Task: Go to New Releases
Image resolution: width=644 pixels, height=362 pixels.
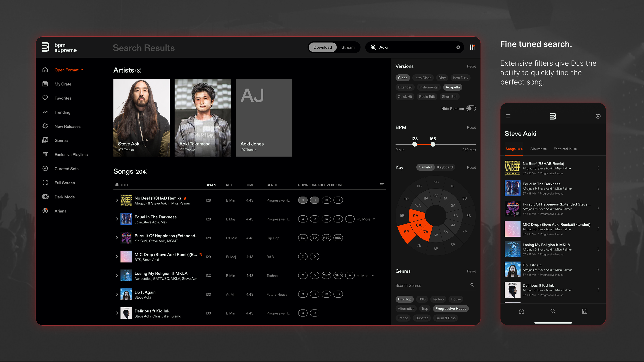Action: tap(67, 126)
